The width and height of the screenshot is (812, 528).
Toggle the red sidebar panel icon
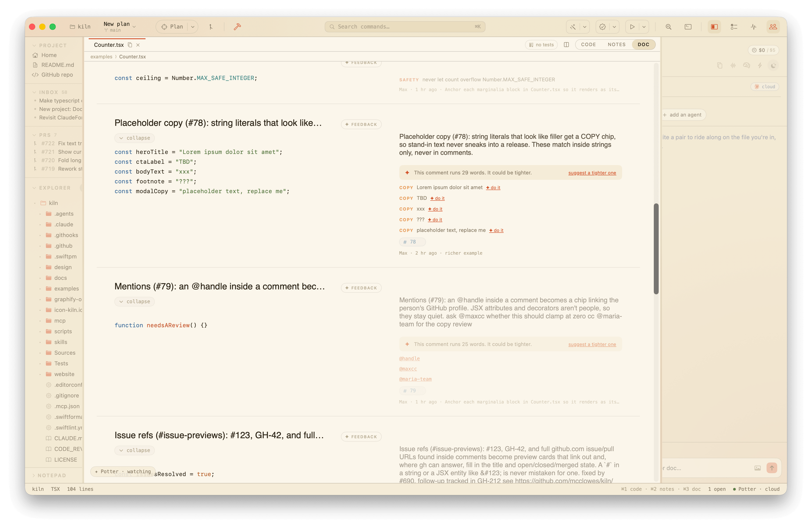(714, 27)
